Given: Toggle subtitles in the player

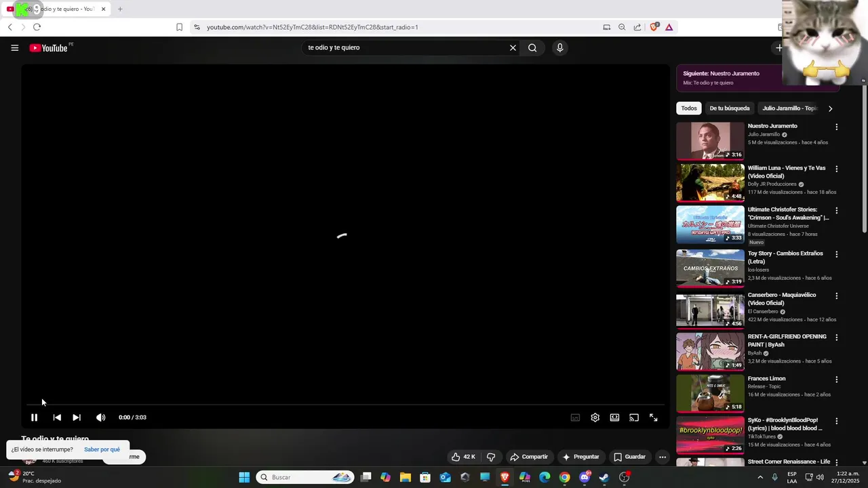Looking at the screenshot, I should pos(575,418).
